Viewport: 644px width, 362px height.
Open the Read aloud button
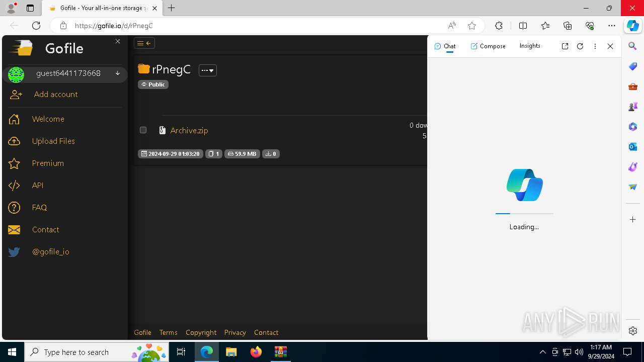[452, 26]
